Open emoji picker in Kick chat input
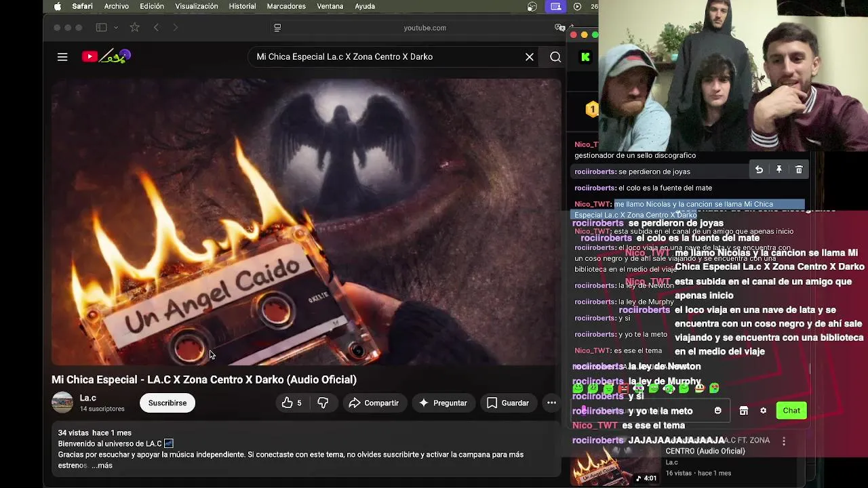The height and width of the screenshot is (488, 868). pos(718,411)
